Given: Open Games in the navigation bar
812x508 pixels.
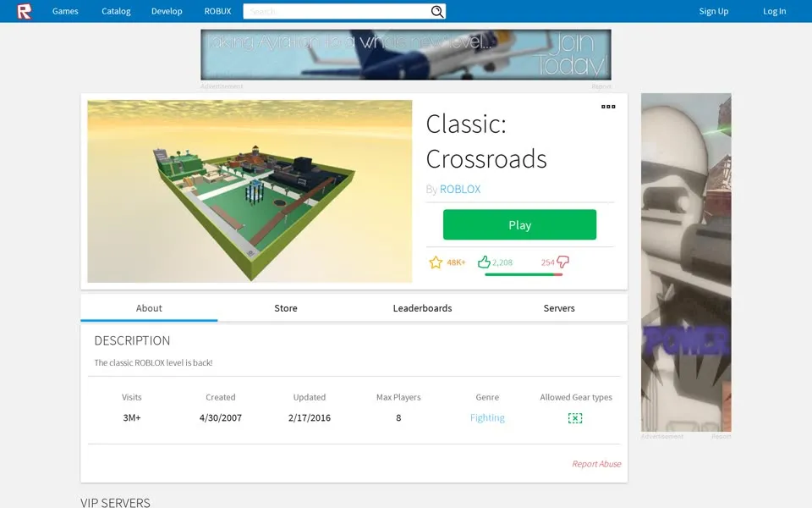Looking at the screenshot, I should pyautogui.click(x=65, y=11).
